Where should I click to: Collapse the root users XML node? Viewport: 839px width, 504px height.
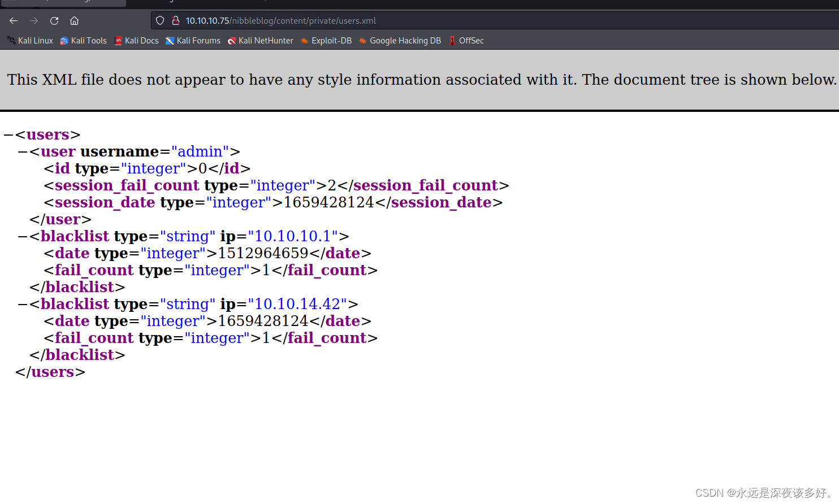8,135
